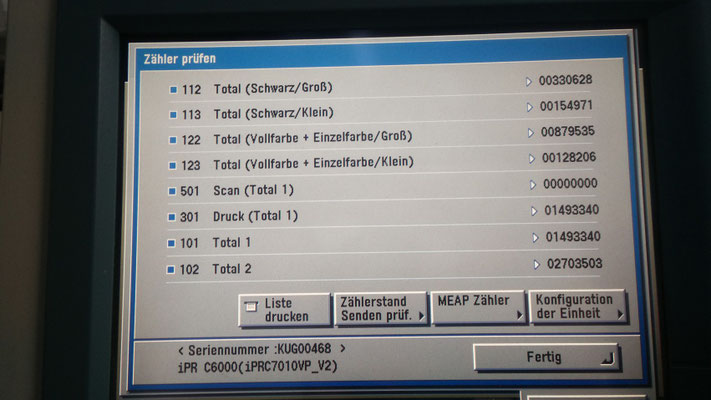The height and width of the screenshot is (400, 711).
Task: Select the Total 1 row label
Action: pos(232,243)
